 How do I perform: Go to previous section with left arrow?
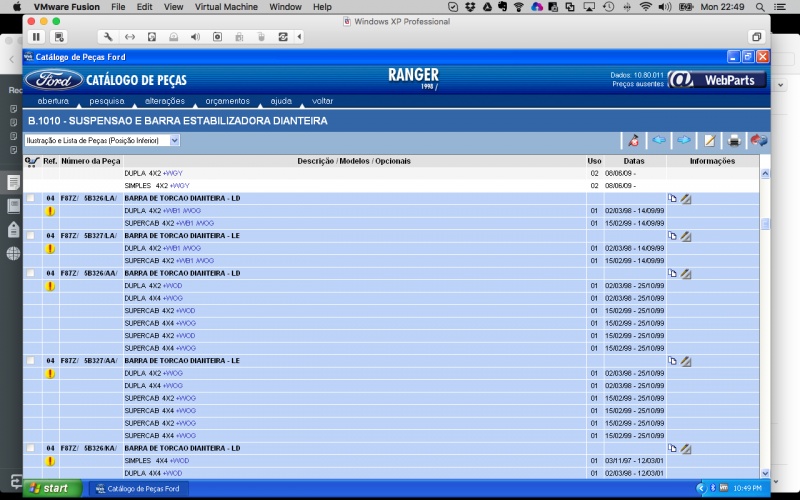click(659, 140)
